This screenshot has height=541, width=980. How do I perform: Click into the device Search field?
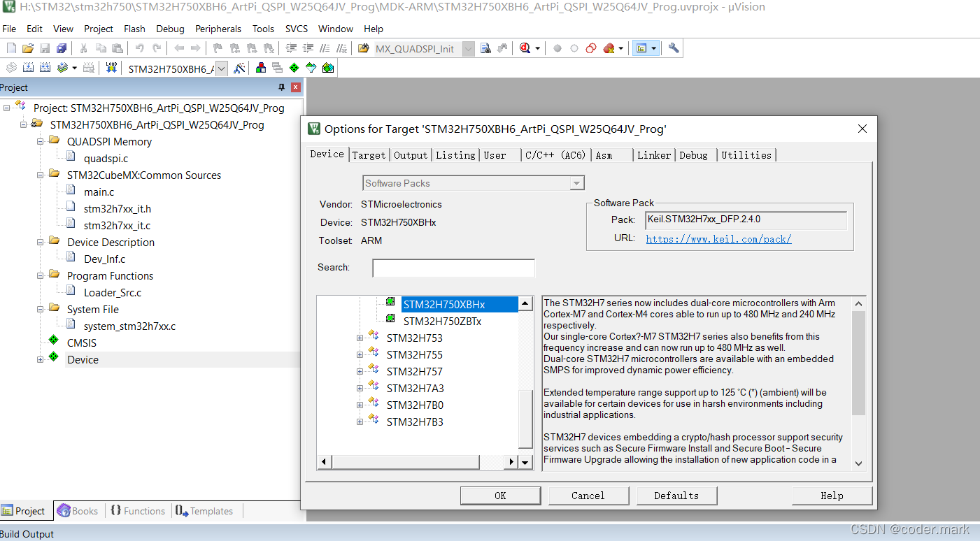(x=453, y=268)
